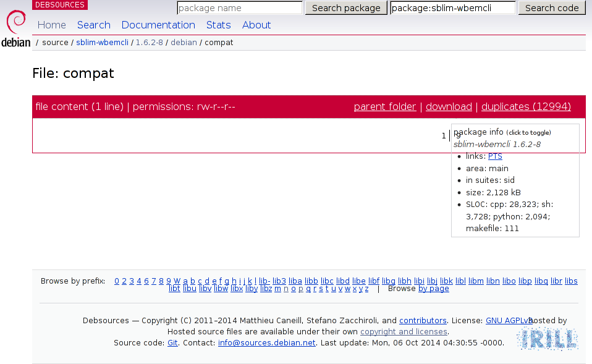Open the Git source code link

tap(172, 343)
